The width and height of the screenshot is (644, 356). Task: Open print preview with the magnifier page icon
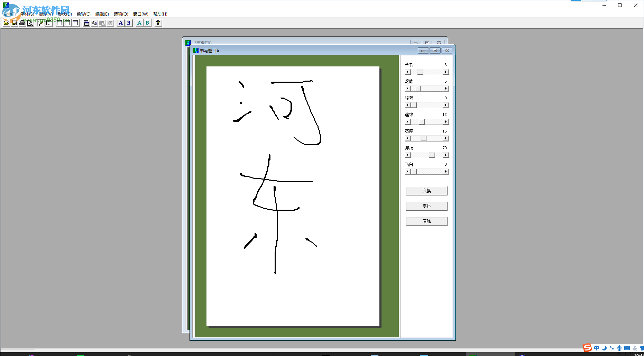[30, 23]
